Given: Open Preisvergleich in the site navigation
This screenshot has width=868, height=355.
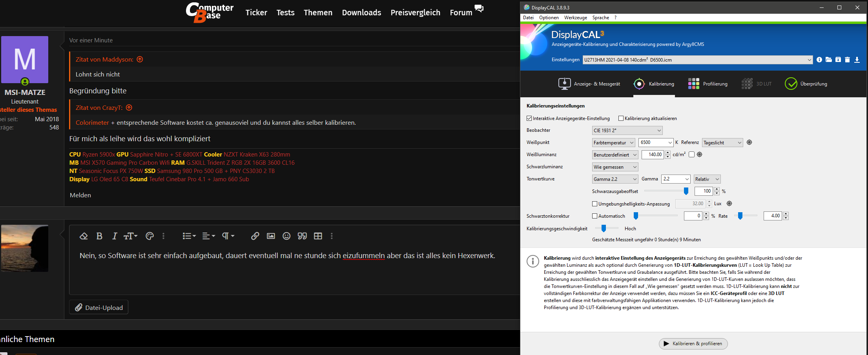Looking at the screenshot, I should point(415,13).
